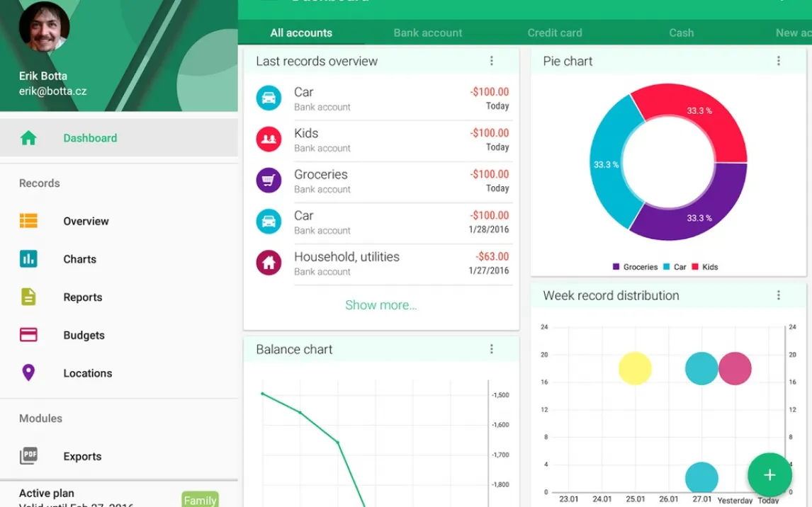Click the Household utilities house icon
Viewport: 812px width, 507px height.
point(269,263)
